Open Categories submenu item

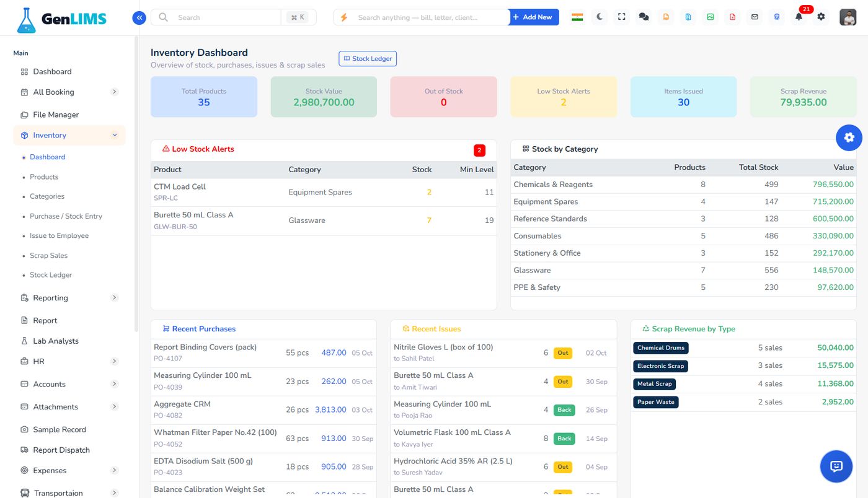47,196
